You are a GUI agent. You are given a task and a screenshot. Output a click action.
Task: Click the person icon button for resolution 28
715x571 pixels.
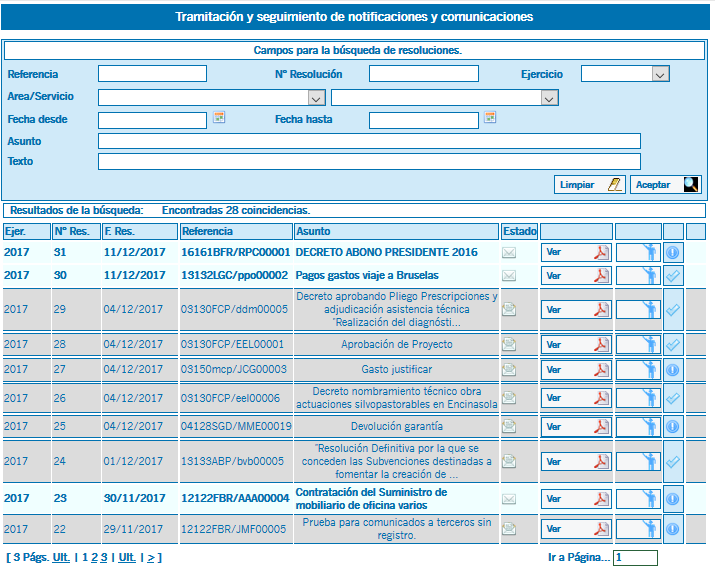pyautogui.click(x=638, y=345)
